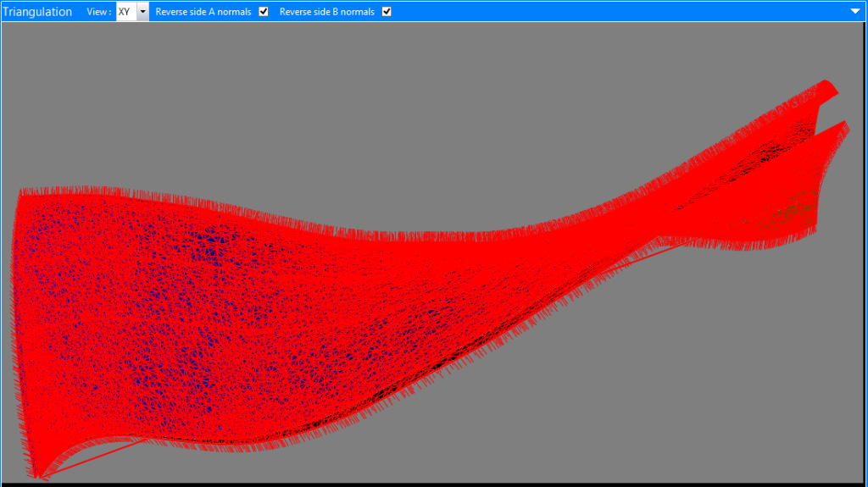This screenshot has height=487, width=868.
Task: Click the XY view selection field
Action: click(x=126, y=12)
